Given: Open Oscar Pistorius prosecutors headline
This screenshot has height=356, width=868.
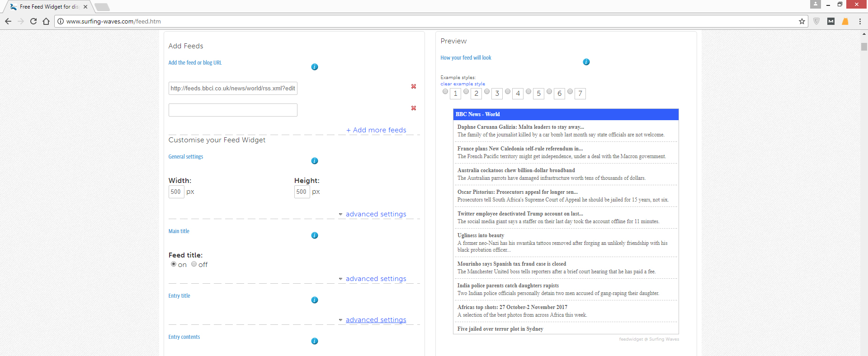Looking at the screenshot, I should [x=517, y=192].
